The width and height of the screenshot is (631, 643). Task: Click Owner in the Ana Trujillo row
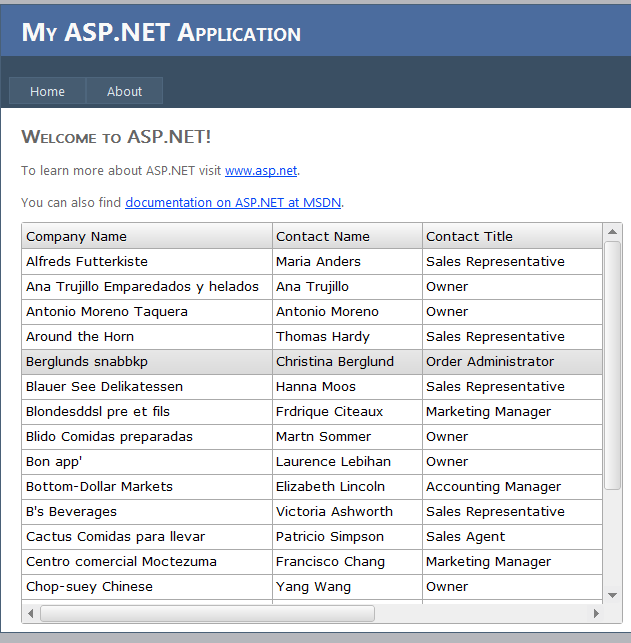click(512, 287)
